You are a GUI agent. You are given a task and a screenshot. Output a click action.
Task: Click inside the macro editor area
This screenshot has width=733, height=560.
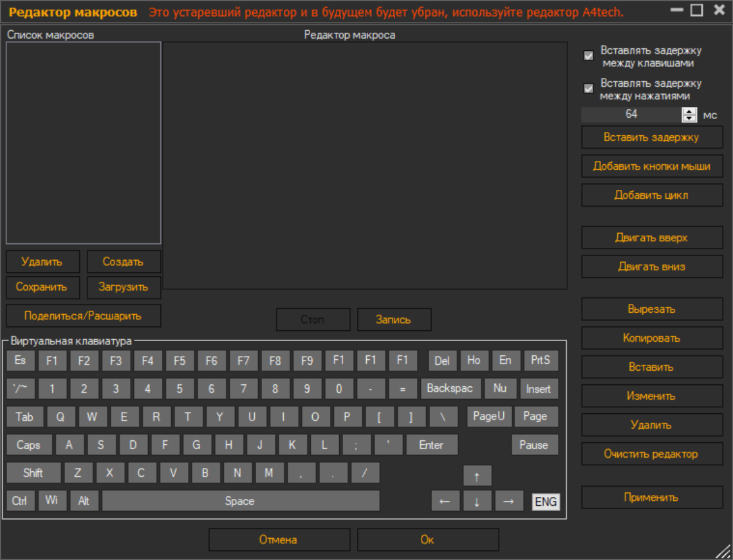[365, 165]
